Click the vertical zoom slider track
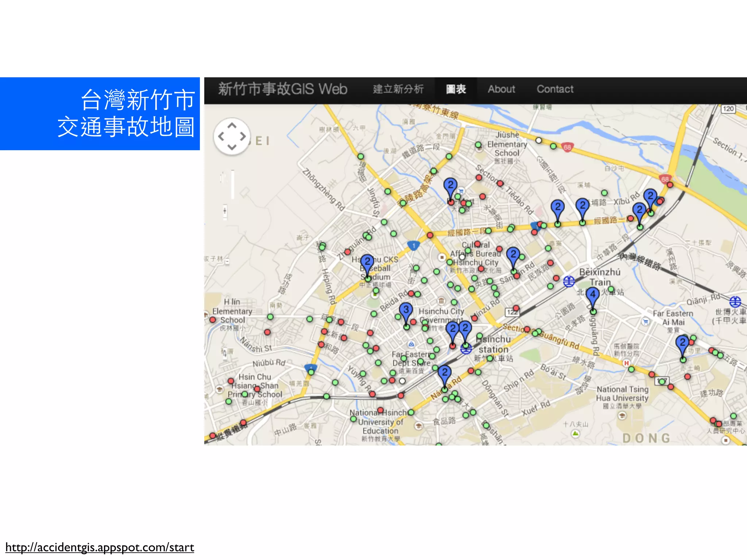747x560 pixels. (233, 184)
